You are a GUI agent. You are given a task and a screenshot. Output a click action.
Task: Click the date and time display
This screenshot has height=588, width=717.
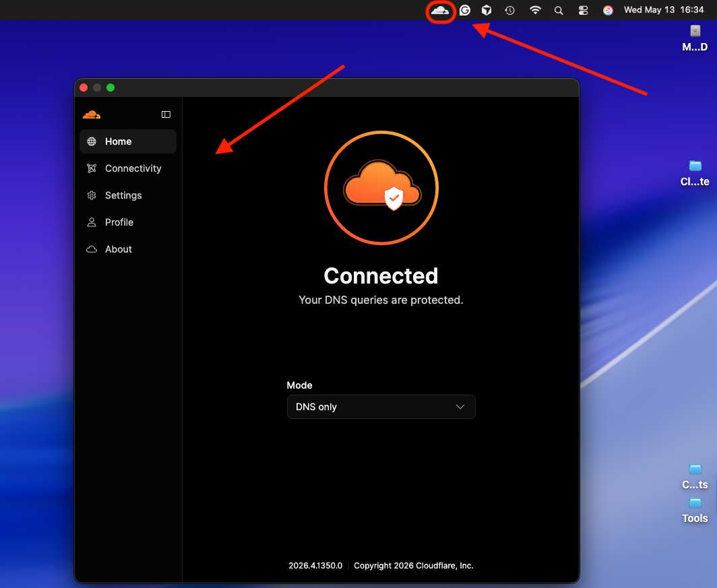click(x=664, y=9)
